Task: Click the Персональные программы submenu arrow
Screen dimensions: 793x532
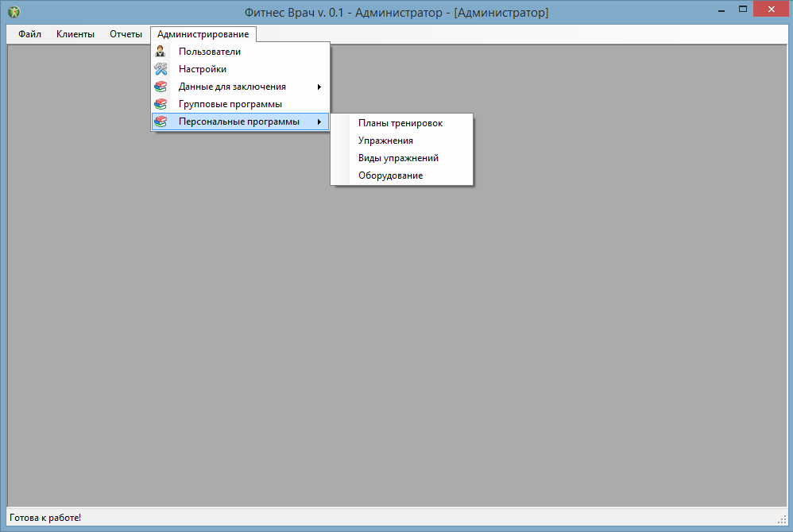Action: tap(319, 121)
